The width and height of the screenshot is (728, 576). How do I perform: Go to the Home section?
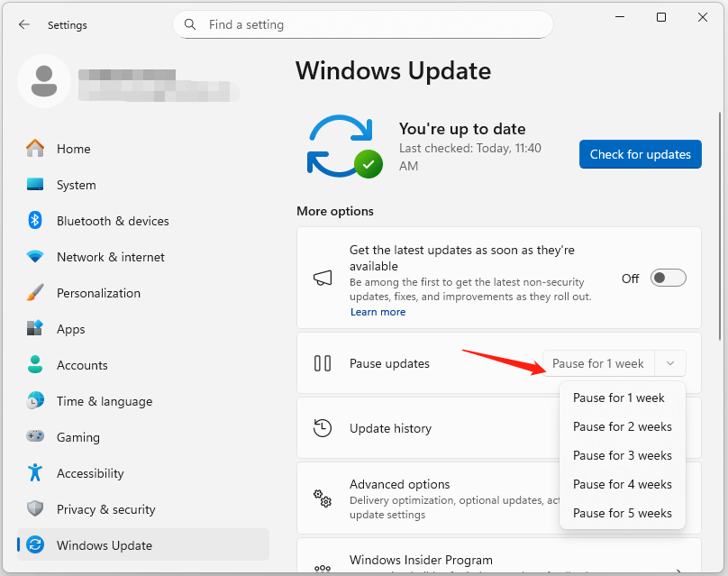point(73,149)
